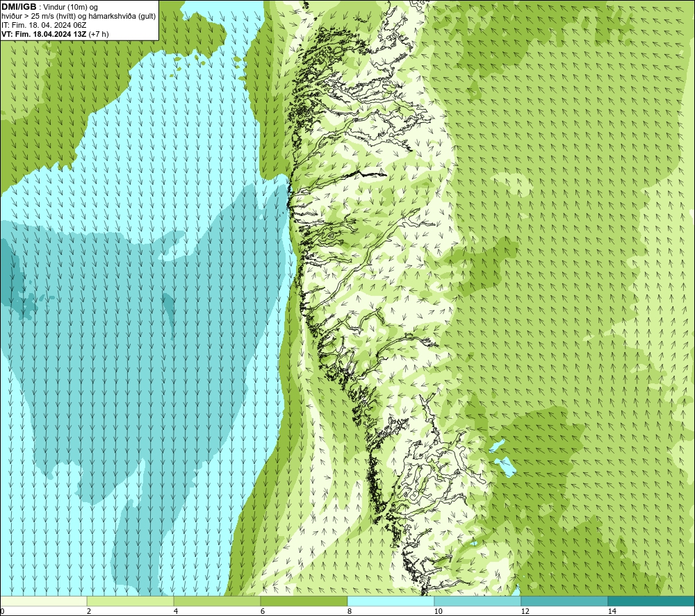Image resolution: width=695 pixels, height=616 pixels.
Task: Select the palest 0–2 m/s legend swatch
Action: coord(43,601)
